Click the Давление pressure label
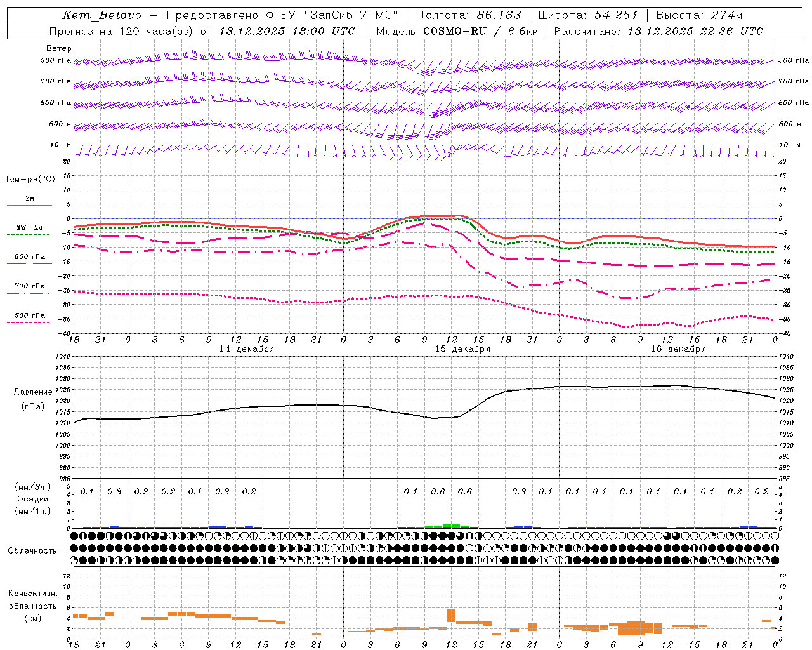The height and width of the screenshot is (650, 812). coord(33,392)
